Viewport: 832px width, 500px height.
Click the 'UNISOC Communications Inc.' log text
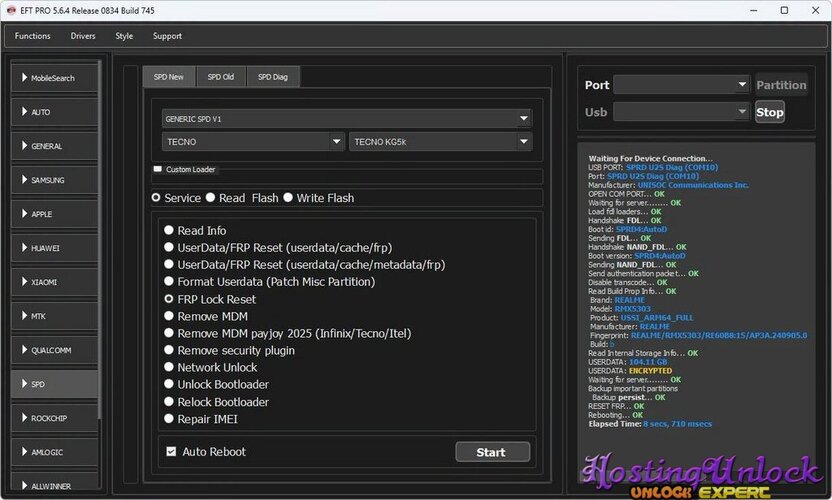click(x=692, y=185)
